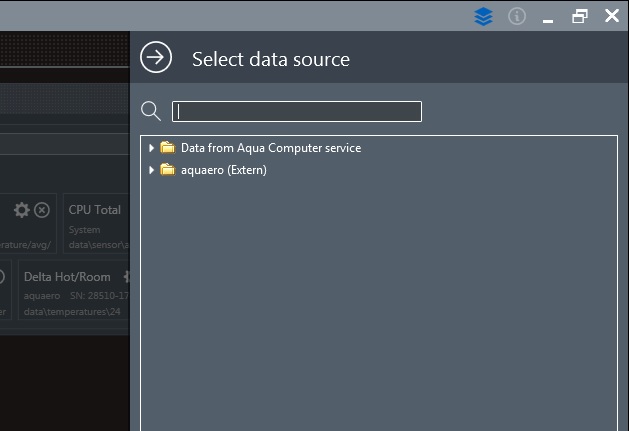Select Data from Aqua Computer service entry
The width and height of the screenshot is (629, 431).
click(270, 148)
